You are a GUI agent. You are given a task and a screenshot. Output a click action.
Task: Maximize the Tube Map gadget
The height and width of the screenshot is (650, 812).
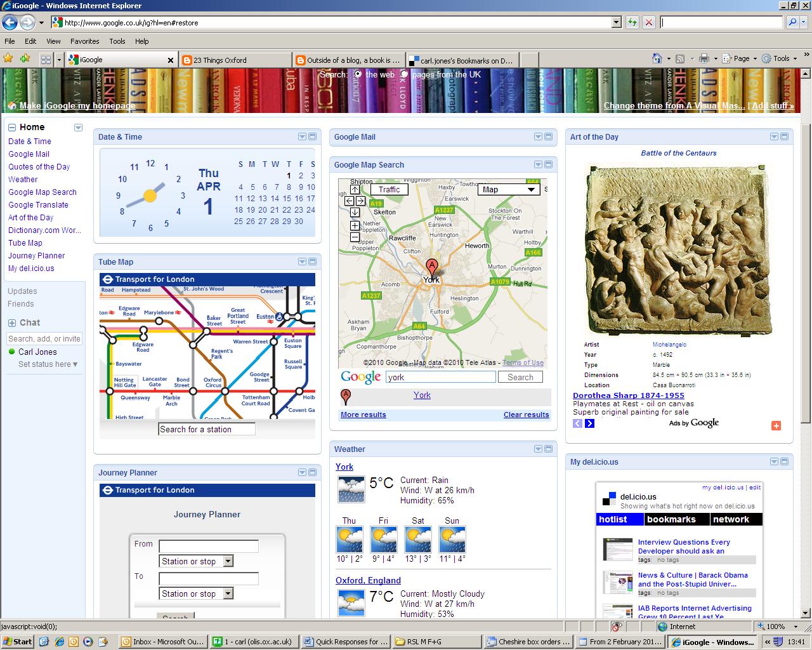point(312,262)
